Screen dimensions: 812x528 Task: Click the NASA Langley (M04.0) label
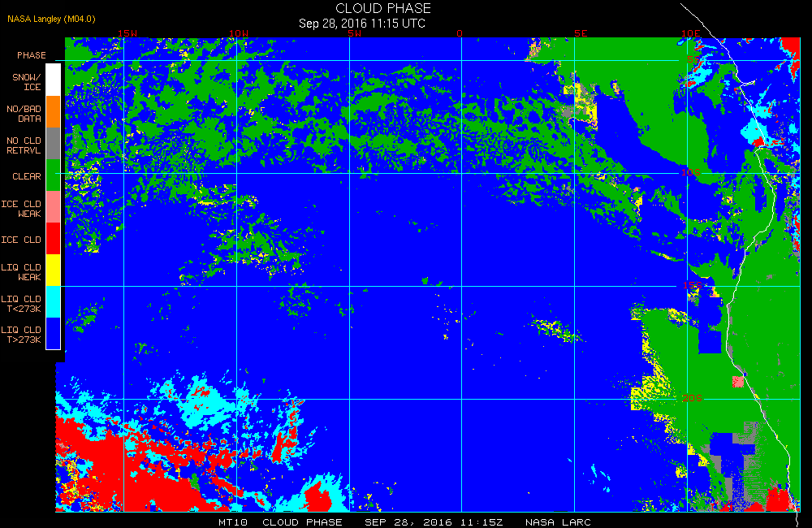pos(51,19)
